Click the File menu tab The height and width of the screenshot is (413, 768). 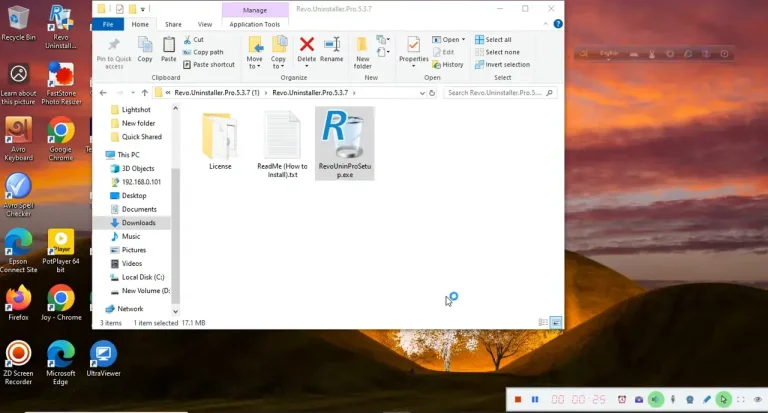[108, 24]
